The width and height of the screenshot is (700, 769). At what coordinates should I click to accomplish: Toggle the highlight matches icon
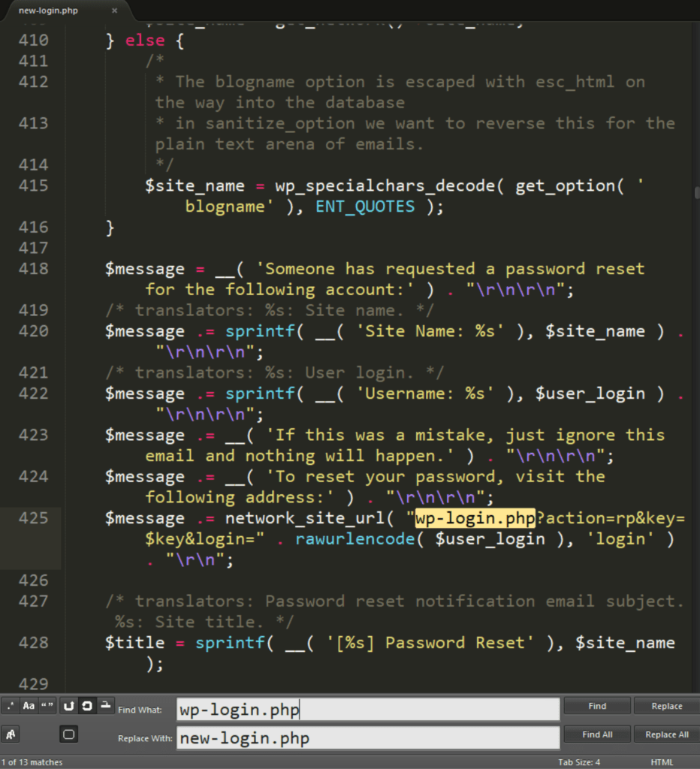pos(106,706)
